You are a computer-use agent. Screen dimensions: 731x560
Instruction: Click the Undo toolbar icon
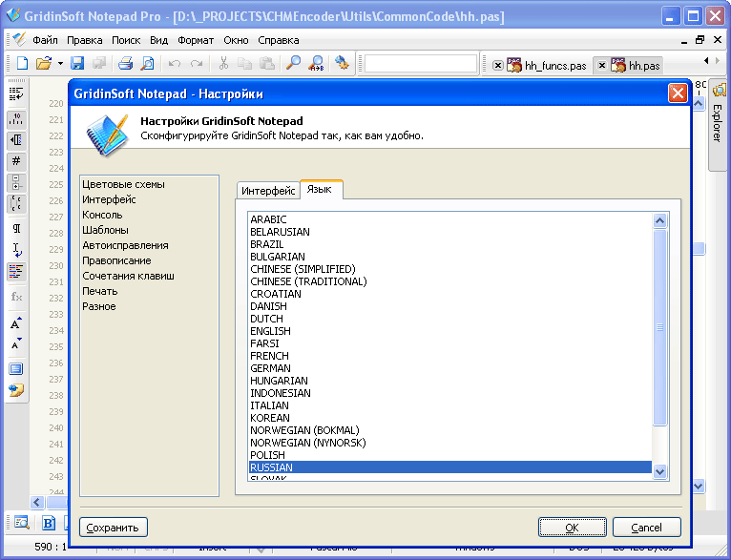click(x=175, y=63)
